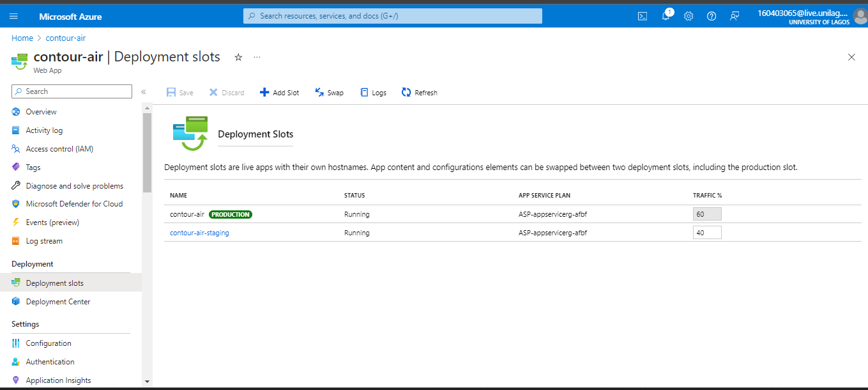Click the sidebar scrollbar thumb
Viewport: 868px width, 390px height.
[x=147, y=152]
